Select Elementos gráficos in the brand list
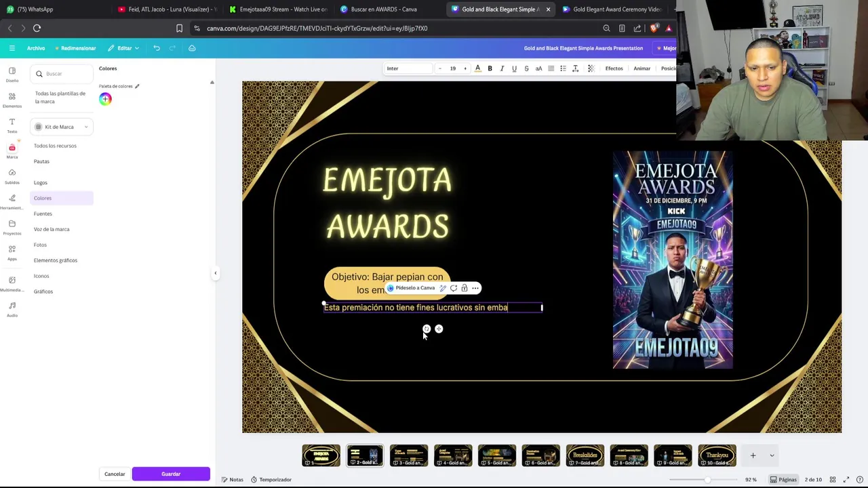Viewport: 868px width, 488px height. click(x=56, y=260)
